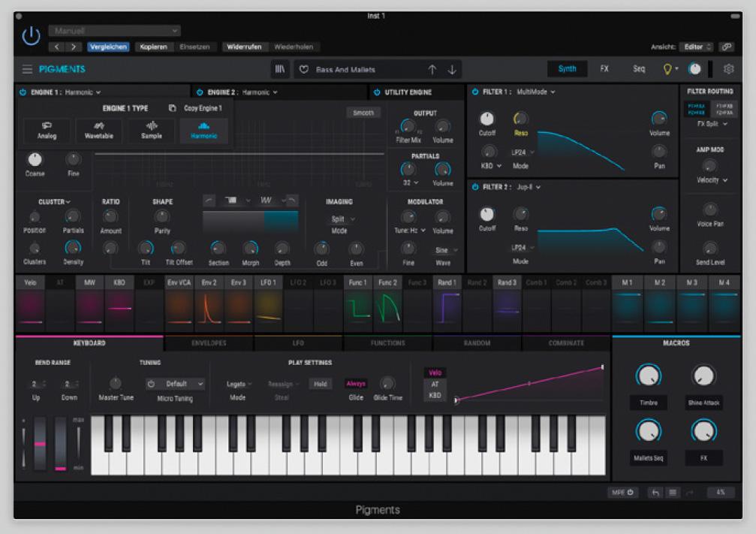Favorite preset with heart icon
This screenshot has width=756, height=534.
(304, 69)
